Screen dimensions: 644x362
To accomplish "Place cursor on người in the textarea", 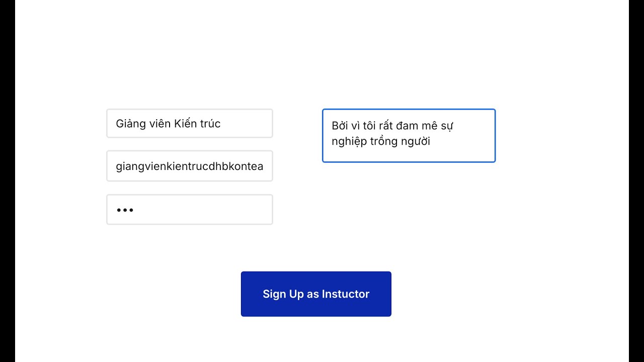I will click(416, 141).
